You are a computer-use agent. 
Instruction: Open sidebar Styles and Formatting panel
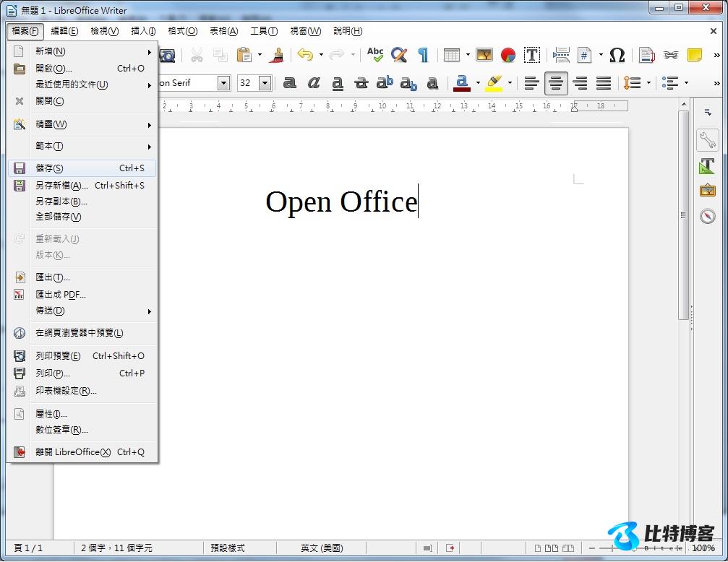click(x=707, y=165)
